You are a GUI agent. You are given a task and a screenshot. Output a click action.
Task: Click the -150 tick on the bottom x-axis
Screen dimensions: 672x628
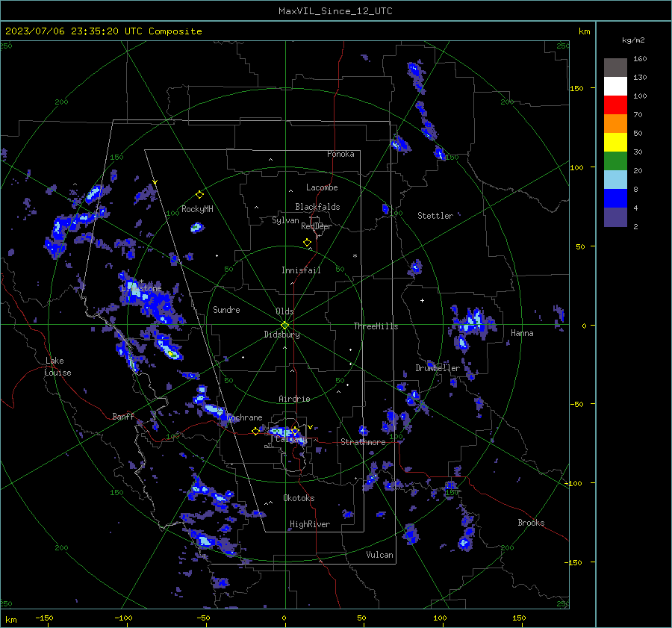pos(44,618)
